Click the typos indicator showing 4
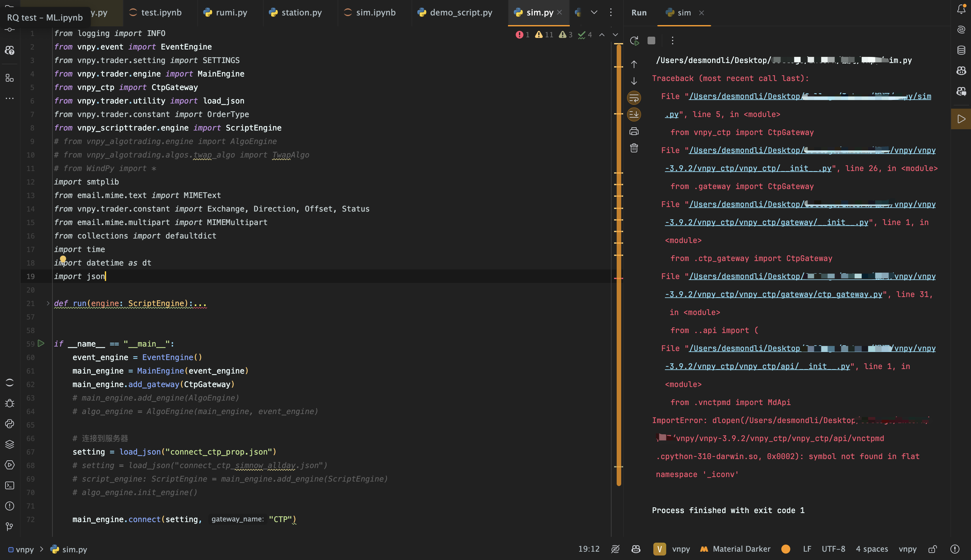 (x=585, y=35)
